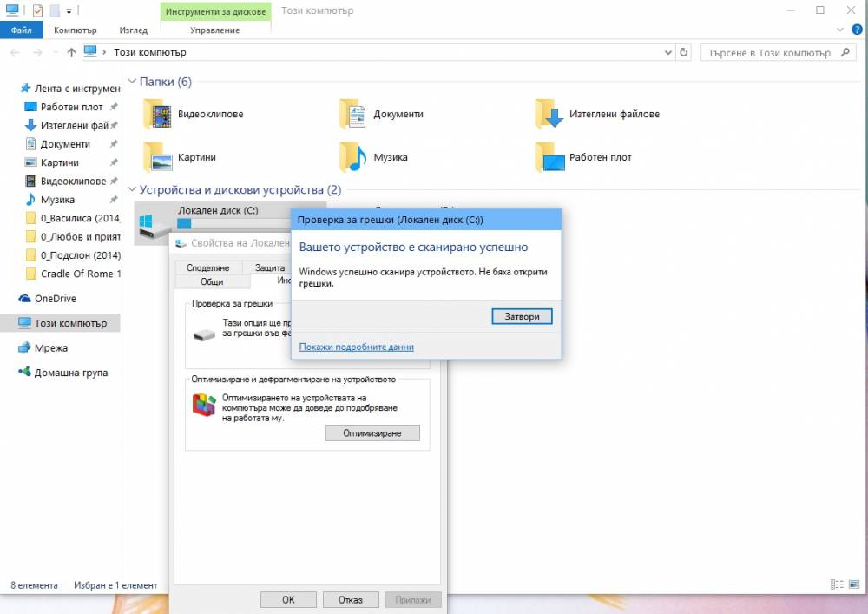Click Отказ in properties dialog
Screen dimensions: 868x614
pyautogui.click(x=351, y=599)
